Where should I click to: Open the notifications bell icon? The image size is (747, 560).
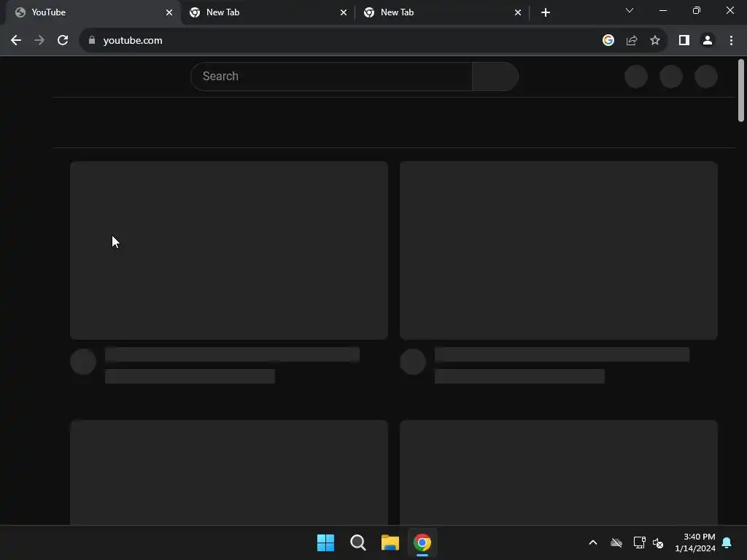727,542
